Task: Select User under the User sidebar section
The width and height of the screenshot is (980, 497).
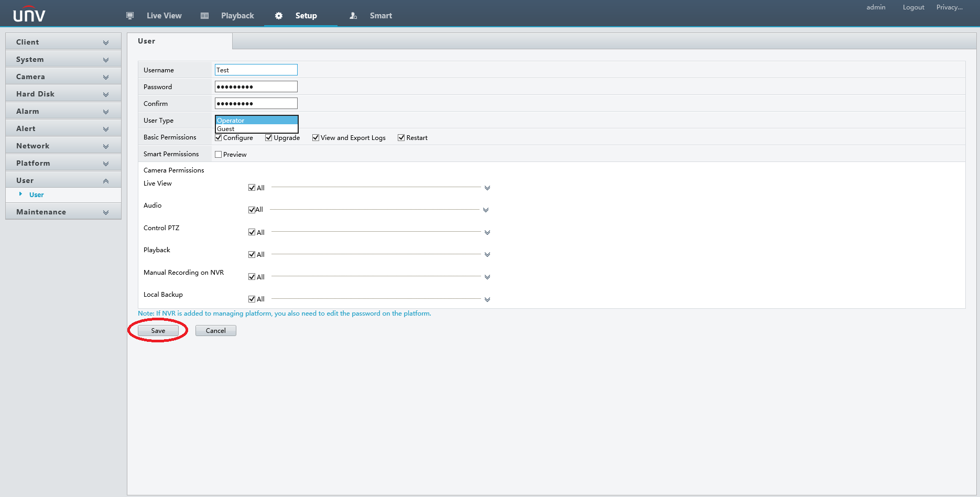Action: coord(36,195)
